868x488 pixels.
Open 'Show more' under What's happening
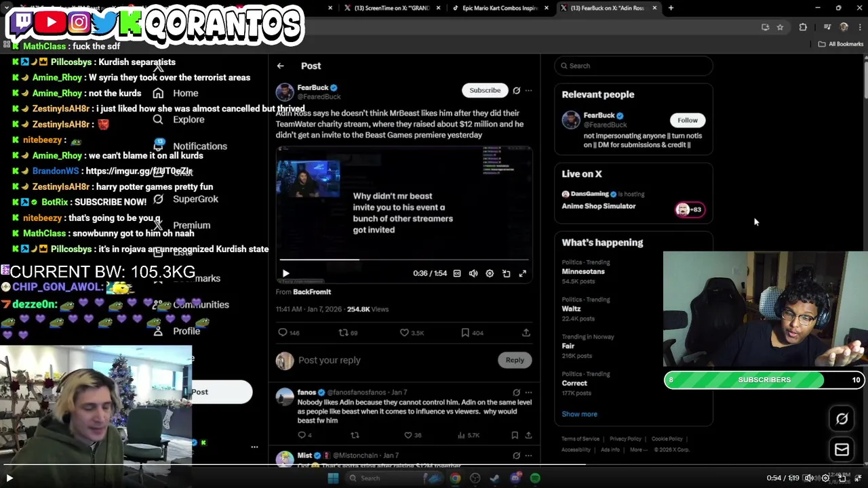coord(579,414)
